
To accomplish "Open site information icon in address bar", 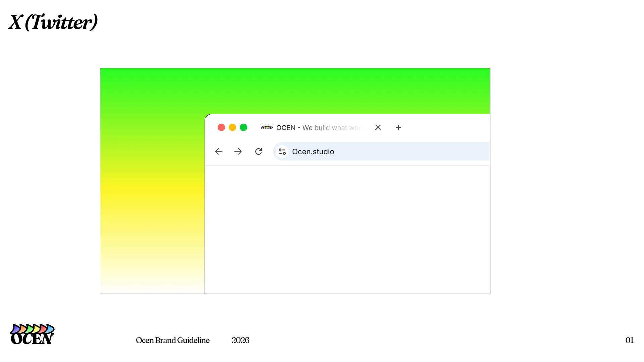I will 282,152.
